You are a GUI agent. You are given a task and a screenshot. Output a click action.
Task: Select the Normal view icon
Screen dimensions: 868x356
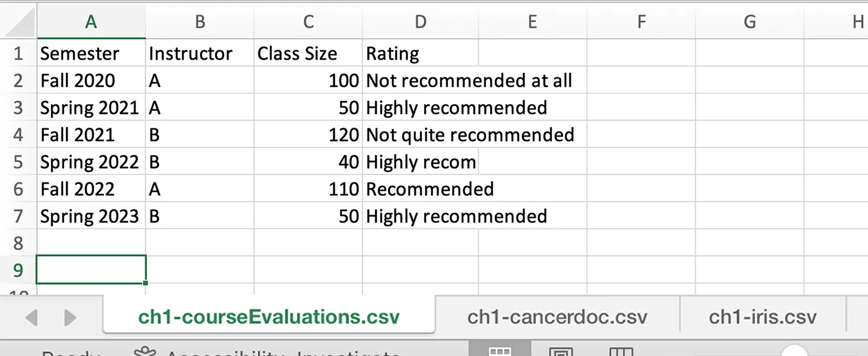pos(499,351)
